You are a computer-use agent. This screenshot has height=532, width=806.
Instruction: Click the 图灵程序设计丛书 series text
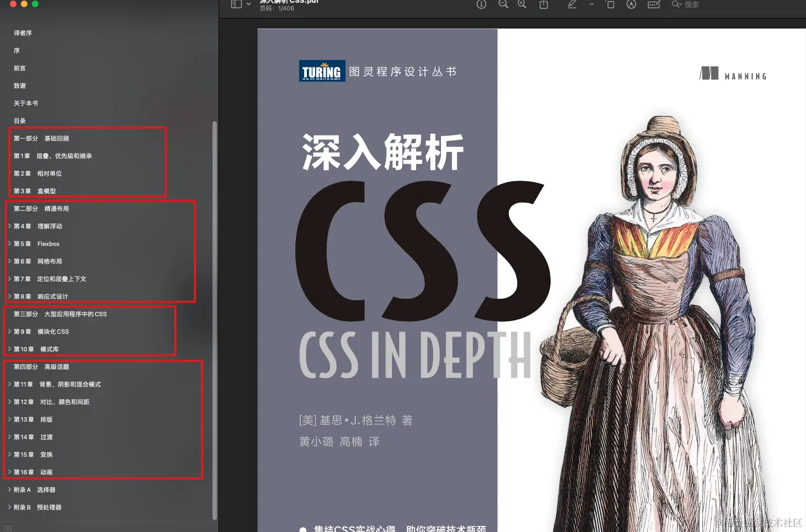click(x=403, y=71)
